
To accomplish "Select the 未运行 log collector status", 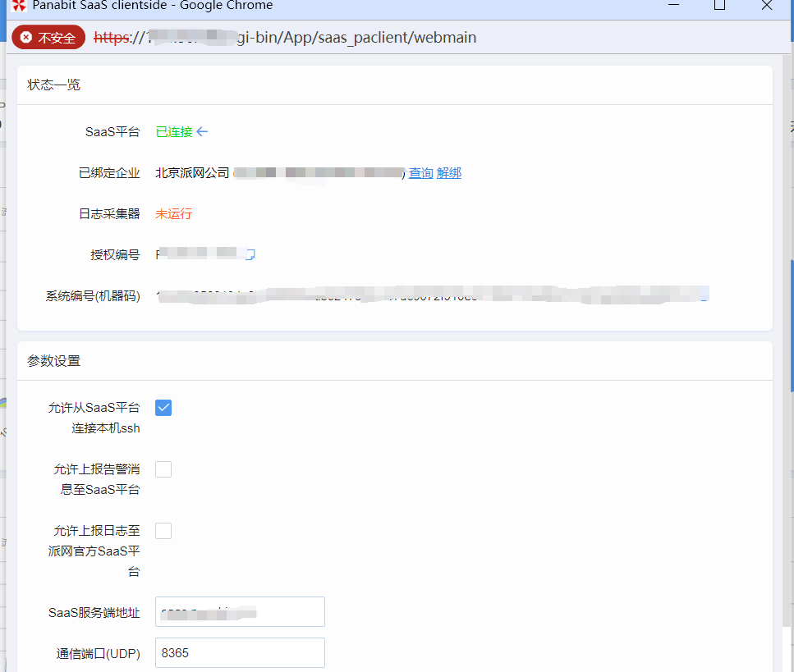I will [x=174, y=214].
